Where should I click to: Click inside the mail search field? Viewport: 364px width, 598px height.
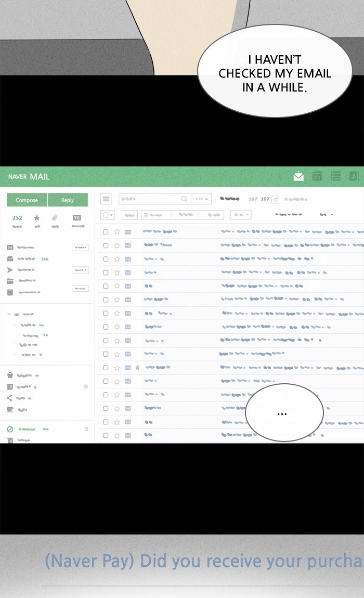[x=151, y=199]
